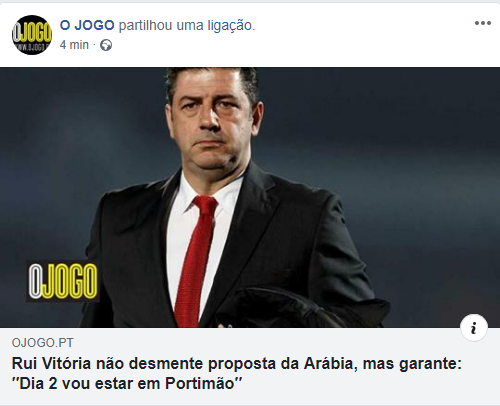This screenshot has width=500, height=406.
Task: Open the Rui Vitória article headline
Action: 237,373
